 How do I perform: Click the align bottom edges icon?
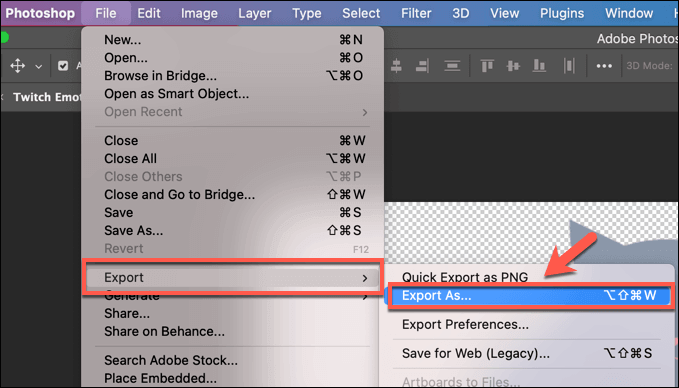click(539, 66)
